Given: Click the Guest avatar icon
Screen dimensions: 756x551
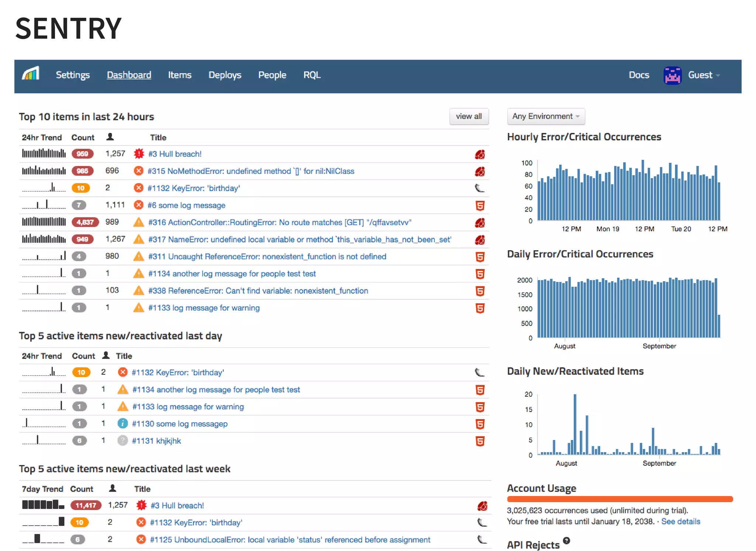Looking at the screenshot, I should (672, 75).
